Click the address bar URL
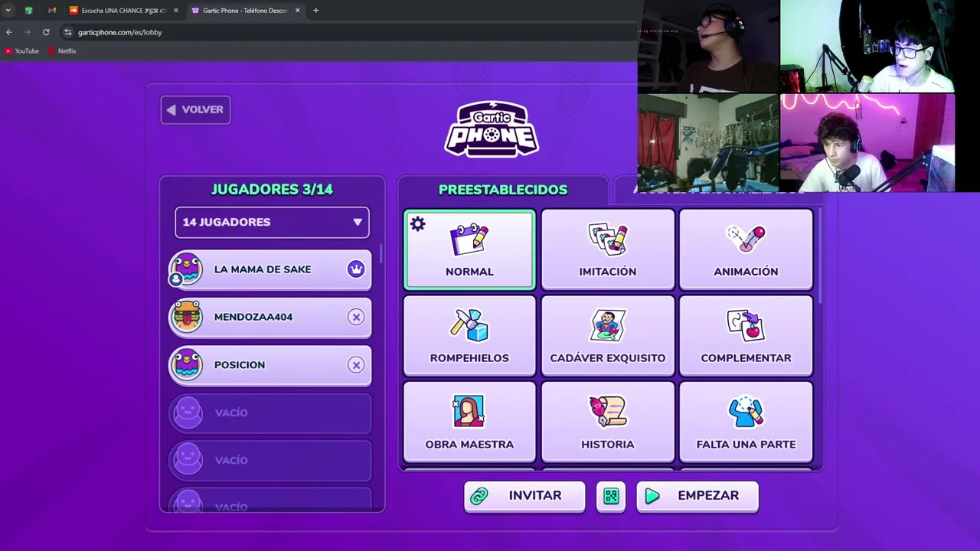 point(120,32)
